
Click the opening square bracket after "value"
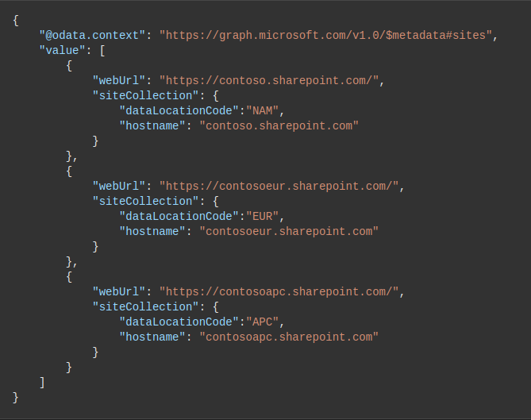[102, 51]
